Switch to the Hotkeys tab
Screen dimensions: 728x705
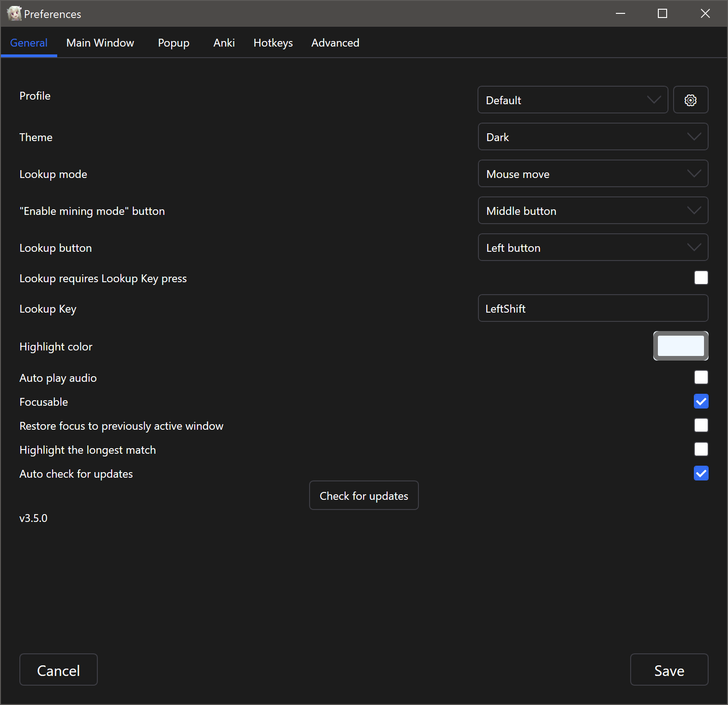[273, 43]
